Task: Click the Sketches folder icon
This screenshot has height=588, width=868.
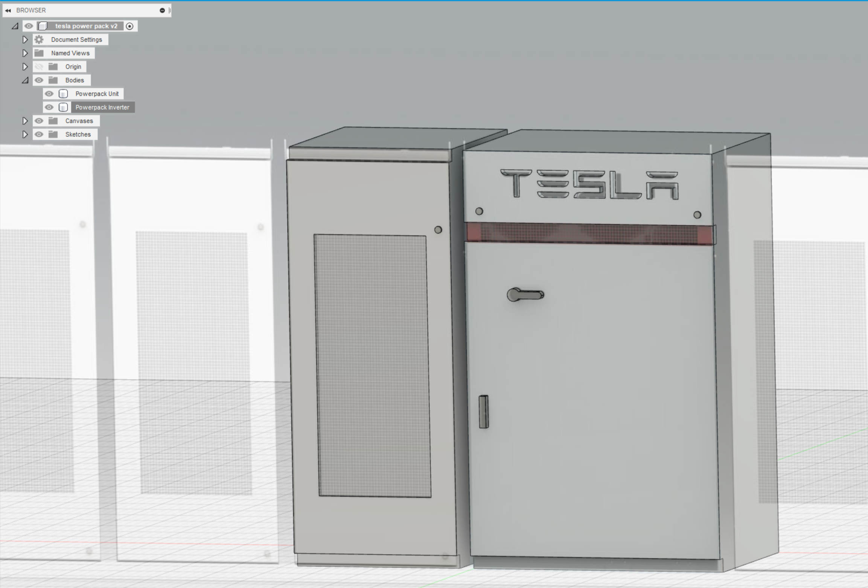Action: (x=53, y=134)
